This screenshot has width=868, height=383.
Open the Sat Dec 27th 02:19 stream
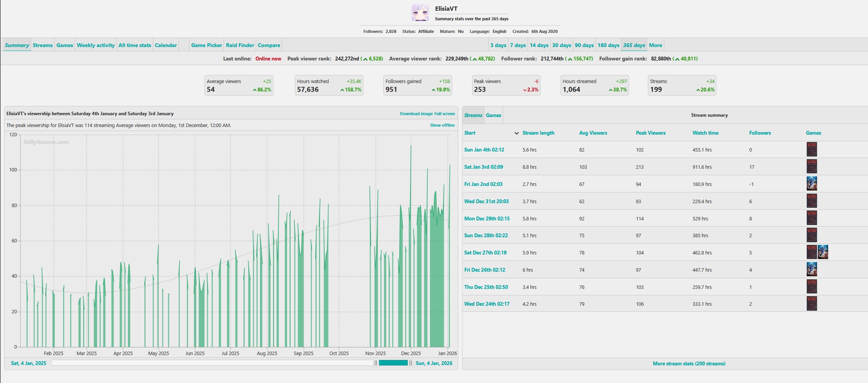[x=485, y=253]
